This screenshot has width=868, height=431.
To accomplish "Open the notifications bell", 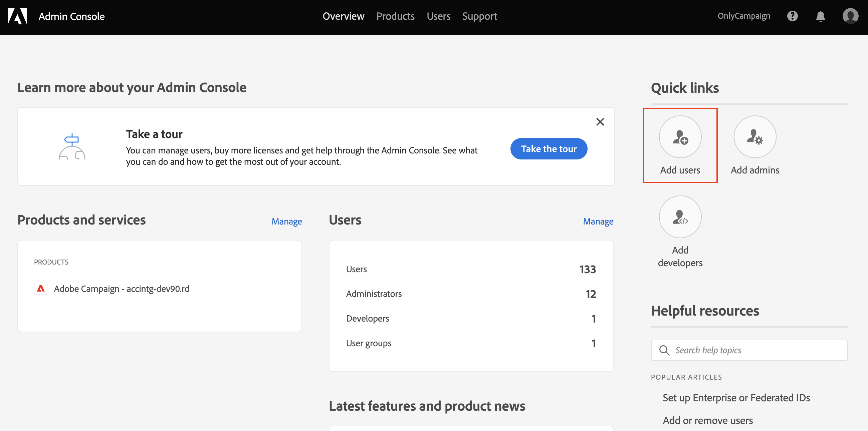I will (820, 16).
